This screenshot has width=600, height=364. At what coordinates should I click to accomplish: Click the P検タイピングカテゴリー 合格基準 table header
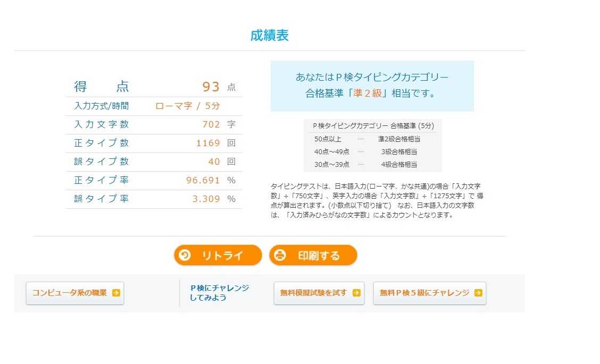coord(373,126)
